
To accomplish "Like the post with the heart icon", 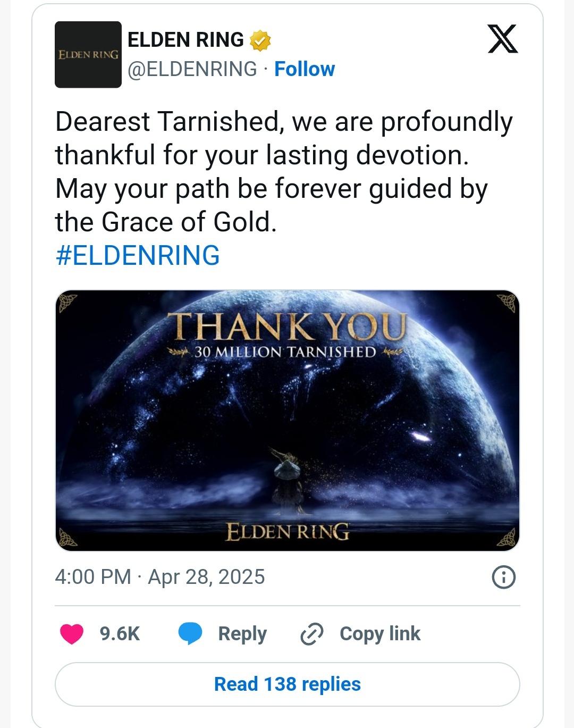I will pyautogui.click(x=72, y=634).
